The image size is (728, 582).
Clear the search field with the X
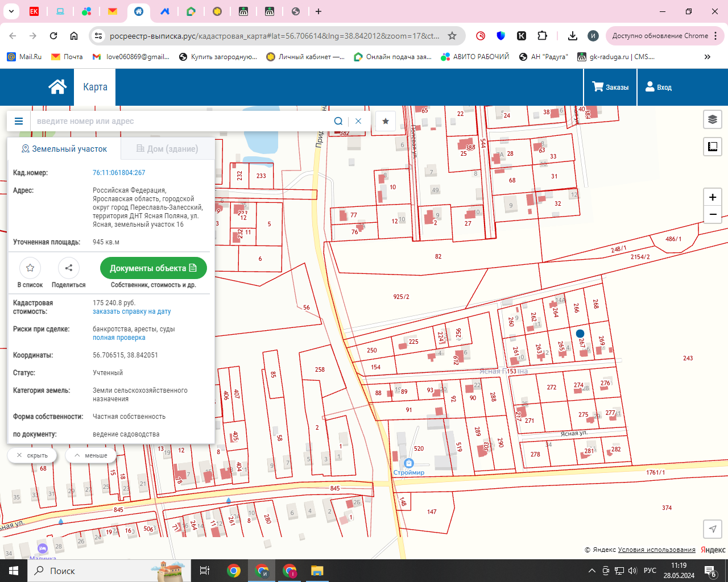pyautogui.click(x=358, y=121)
